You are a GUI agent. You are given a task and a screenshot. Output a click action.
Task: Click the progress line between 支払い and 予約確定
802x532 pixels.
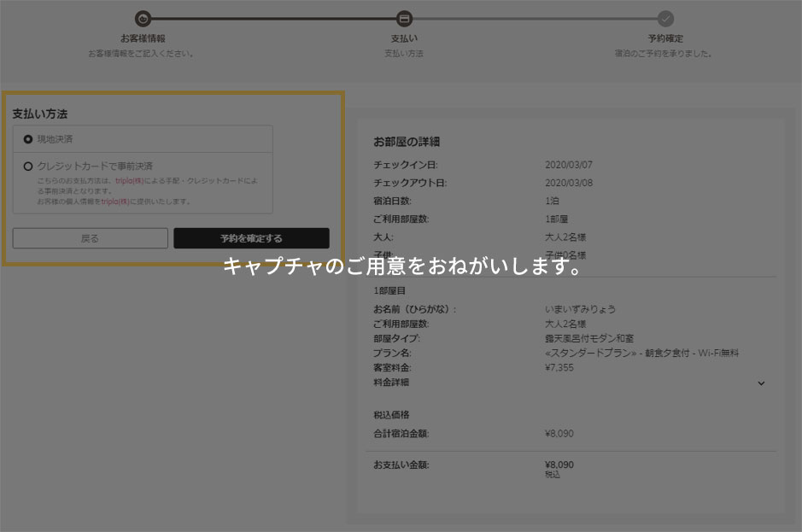(x=535, y=17)
